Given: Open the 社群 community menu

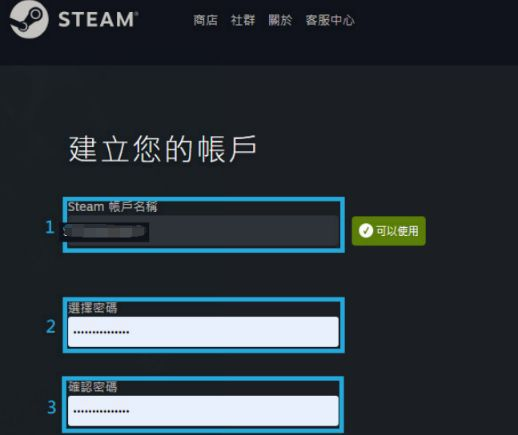Looking at the screenshot, I should point(243,20).
